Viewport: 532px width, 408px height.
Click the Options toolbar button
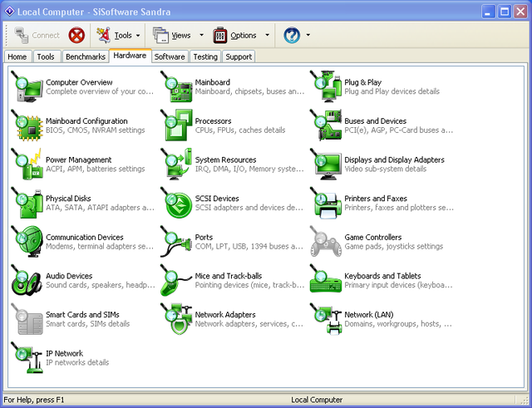tap(234, 35)
